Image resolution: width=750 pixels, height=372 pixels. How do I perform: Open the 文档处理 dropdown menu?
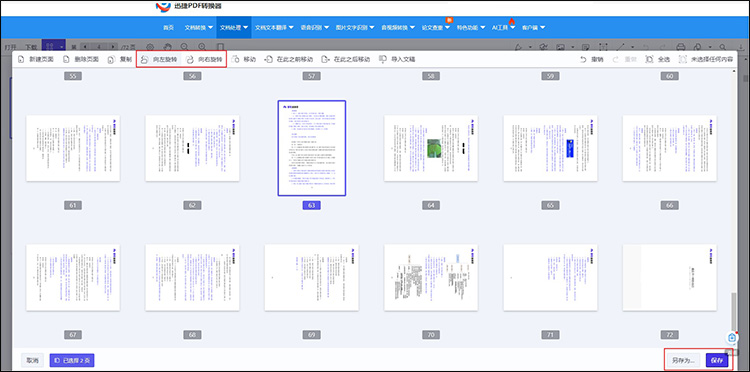(x=234, y=28)
